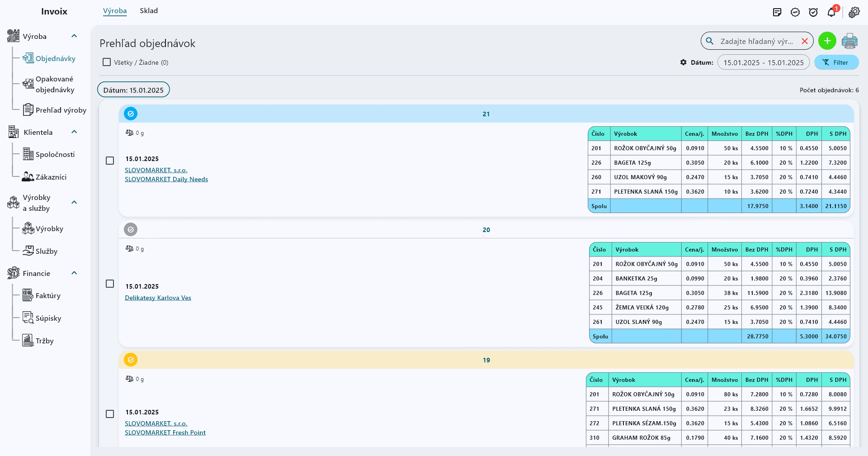Click the Výrobky boxes icon in submenu
Image resolution: width=868 pixels, height=456 pixels.
[x=28, y=228]
